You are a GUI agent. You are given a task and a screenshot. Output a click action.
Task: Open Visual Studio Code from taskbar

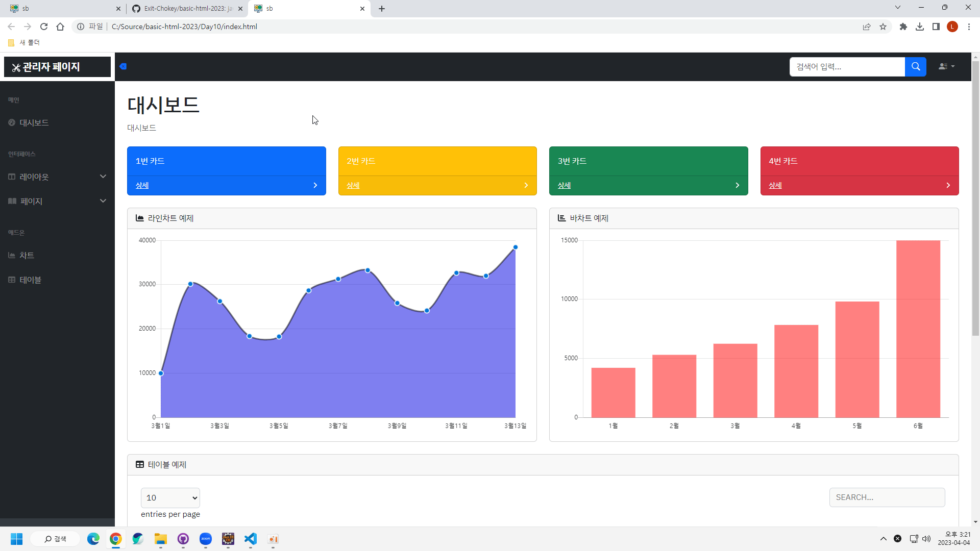tap(250, 539)
